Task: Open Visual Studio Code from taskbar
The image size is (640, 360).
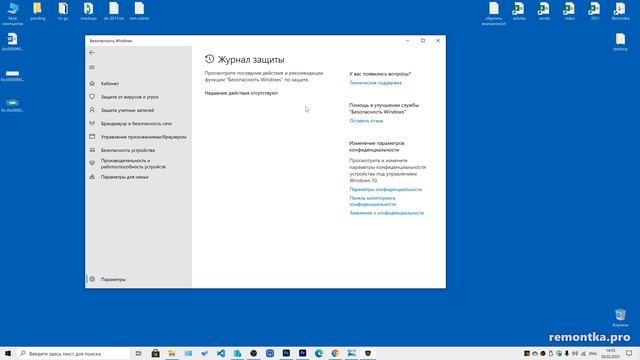Action: pos(221,353)
